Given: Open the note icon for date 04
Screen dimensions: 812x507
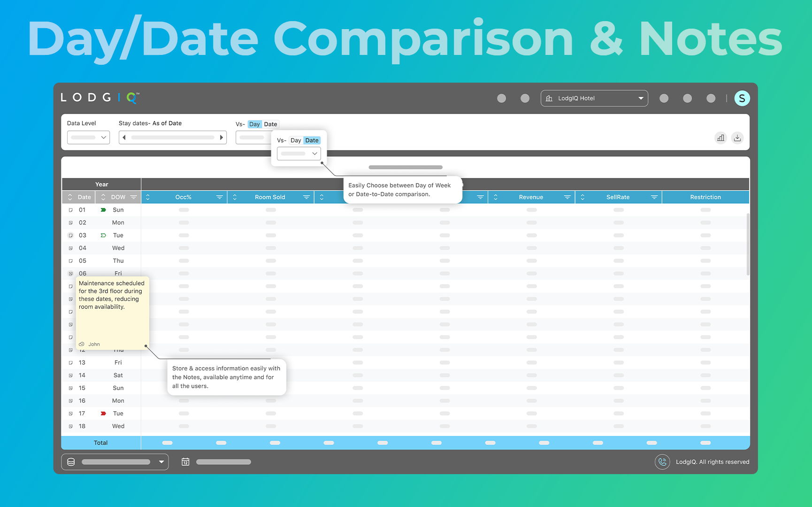Looking at the screenshot, I should click(x=71, y=248).
